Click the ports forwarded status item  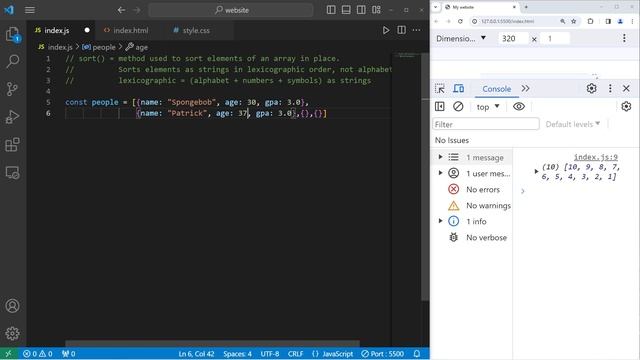click(69, 353)
